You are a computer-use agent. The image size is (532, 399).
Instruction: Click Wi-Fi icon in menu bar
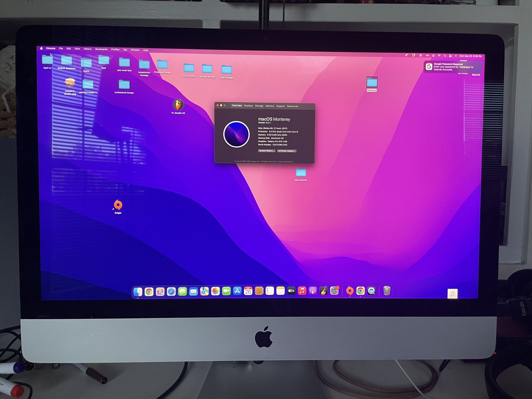(439, 56)
